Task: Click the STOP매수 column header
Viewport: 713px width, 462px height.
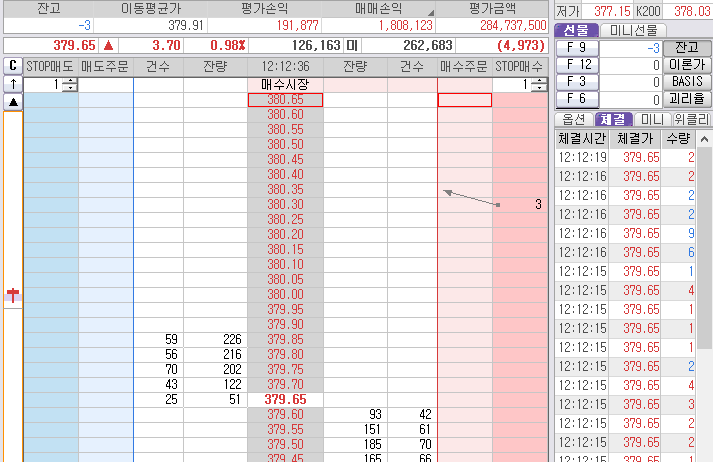Action: tap(520, 67)
